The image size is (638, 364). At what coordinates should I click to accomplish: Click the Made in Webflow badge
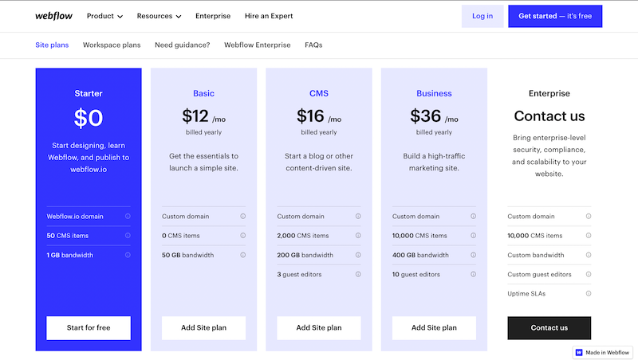click(x=602, y=352)
